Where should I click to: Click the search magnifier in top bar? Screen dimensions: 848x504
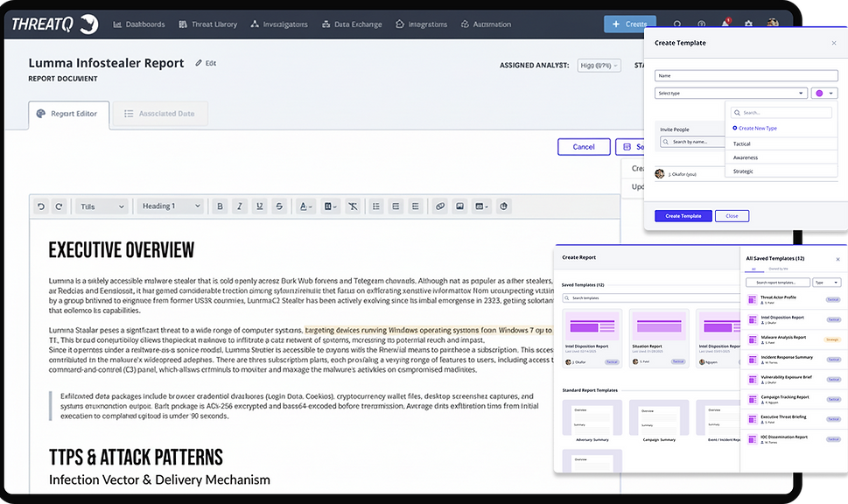pyautogui.click(x=677, y=24)
